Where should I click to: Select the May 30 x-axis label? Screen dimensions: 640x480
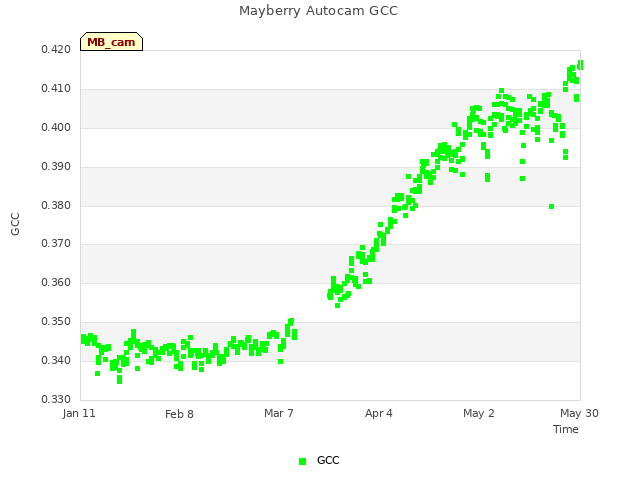[x=579, y=413]
